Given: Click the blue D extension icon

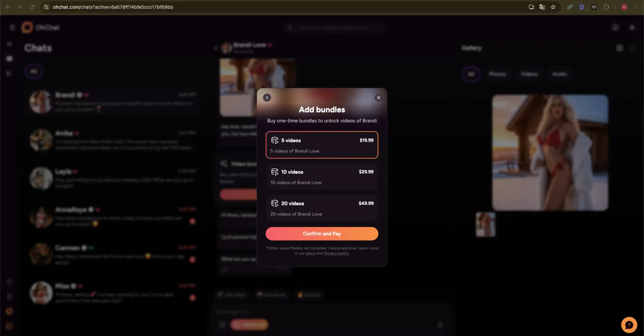Looking at the screenshot, I should point(582,7).
